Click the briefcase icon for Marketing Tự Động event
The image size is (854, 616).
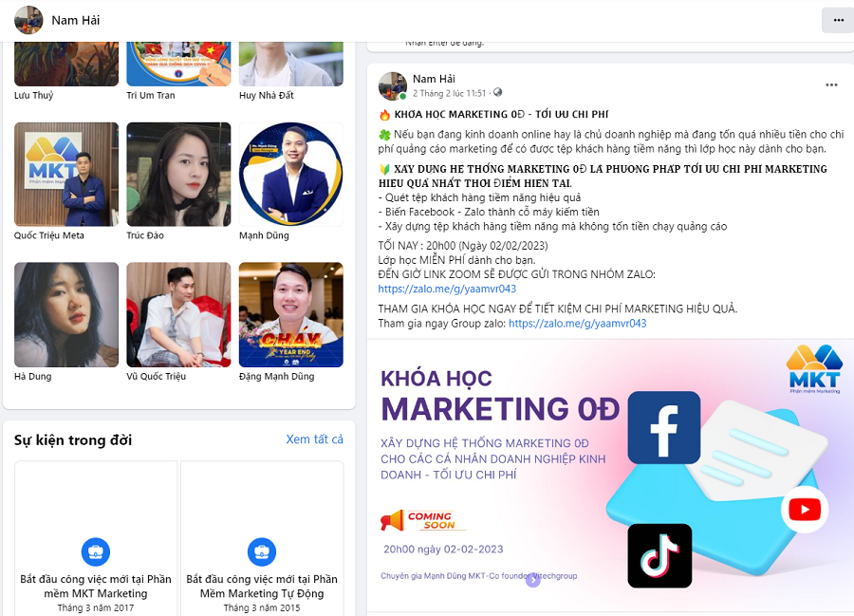(262, 551)
